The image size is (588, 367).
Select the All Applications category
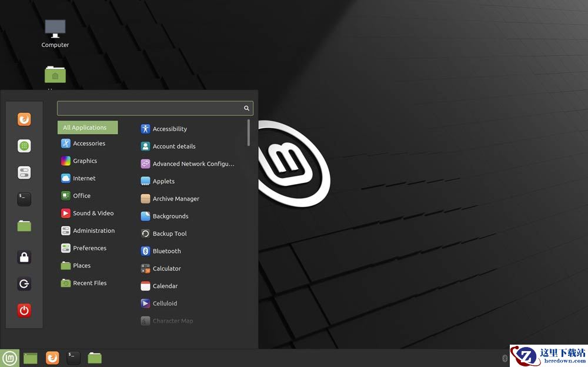(x=88, y=128)
